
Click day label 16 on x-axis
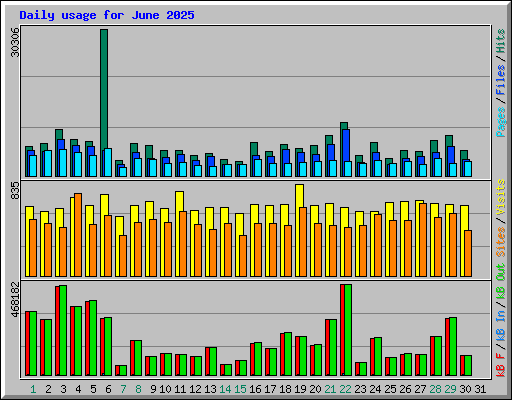255,389
